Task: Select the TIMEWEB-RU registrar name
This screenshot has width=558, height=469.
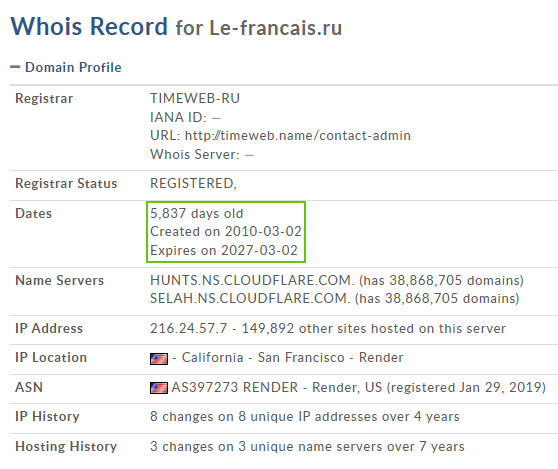Action: (x=195, y=98)
